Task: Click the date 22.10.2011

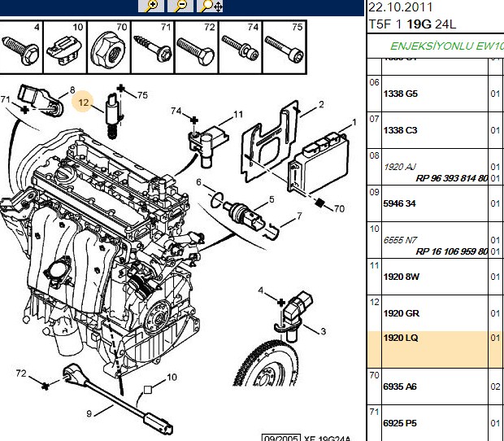Action: pyautogui.click(x=400, y=7)
